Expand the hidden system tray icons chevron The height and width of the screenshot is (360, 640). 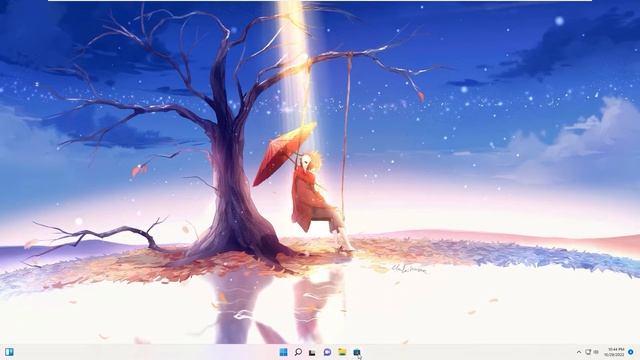point(579,352)
